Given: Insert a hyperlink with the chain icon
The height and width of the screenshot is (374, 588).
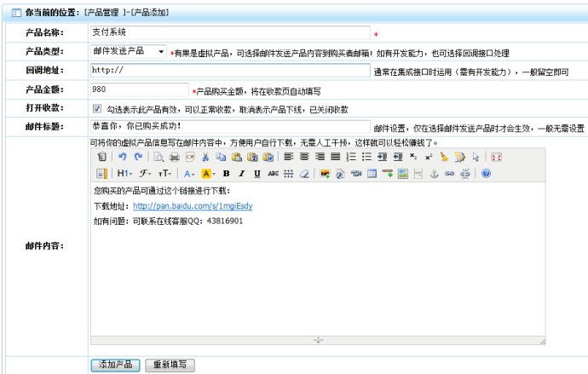Looking at the screenshot, I should tap(449, 173).
